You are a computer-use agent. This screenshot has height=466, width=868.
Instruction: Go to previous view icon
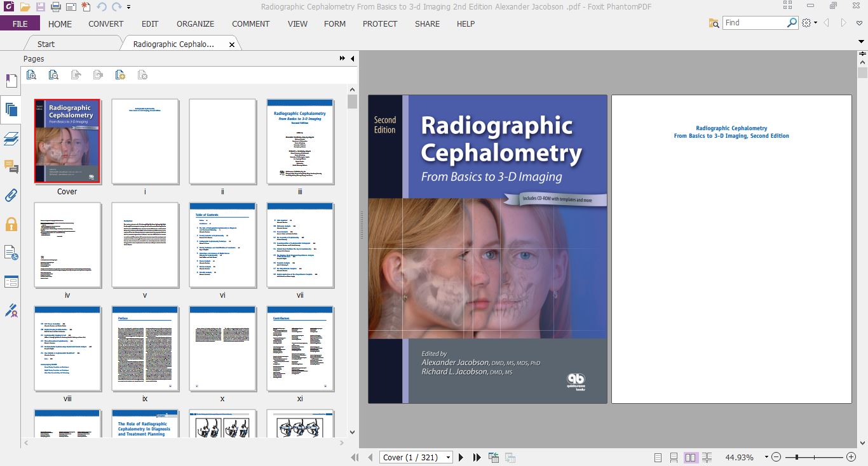click(494, 457)
